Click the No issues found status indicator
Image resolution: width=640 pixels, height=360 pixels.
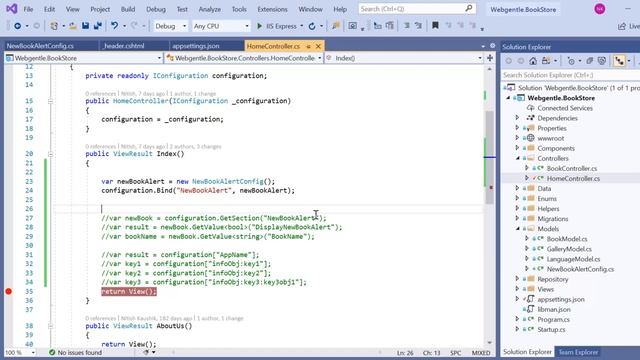click(75, 352)
